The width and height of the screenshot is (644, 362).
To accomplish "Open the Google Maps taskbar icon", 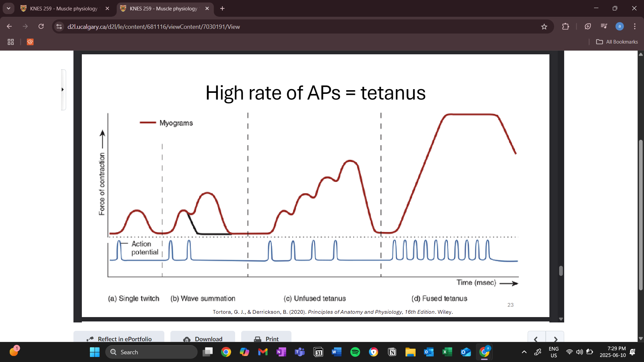I will [x=373, y=352].
